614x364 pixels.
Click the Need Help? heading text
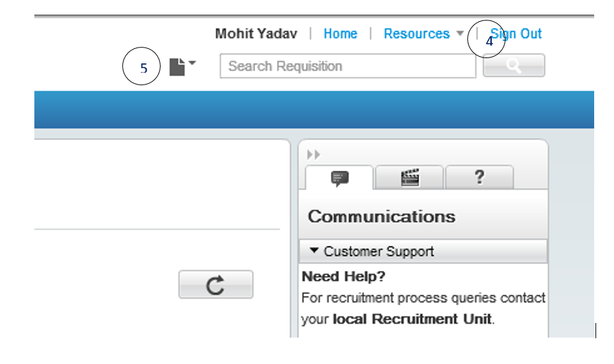(x=343, y=276)
